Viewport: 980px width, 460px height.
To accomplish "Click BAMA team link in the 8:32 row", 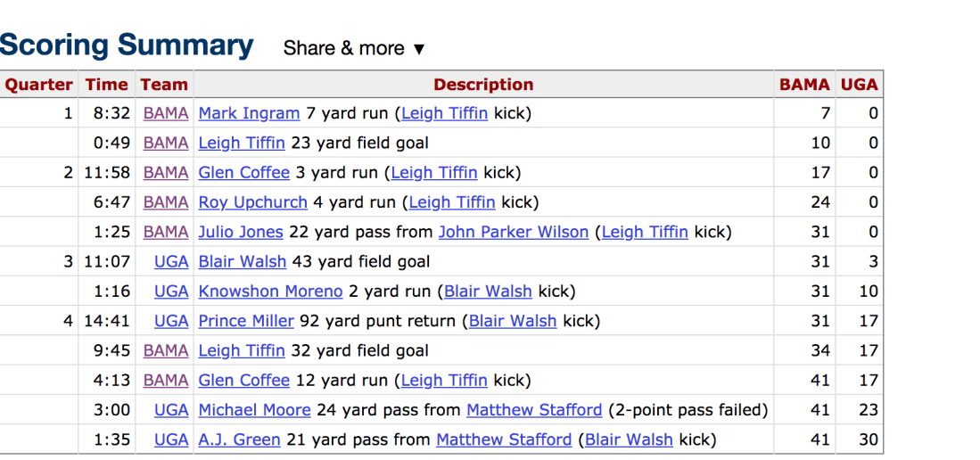I will [166, 113].
